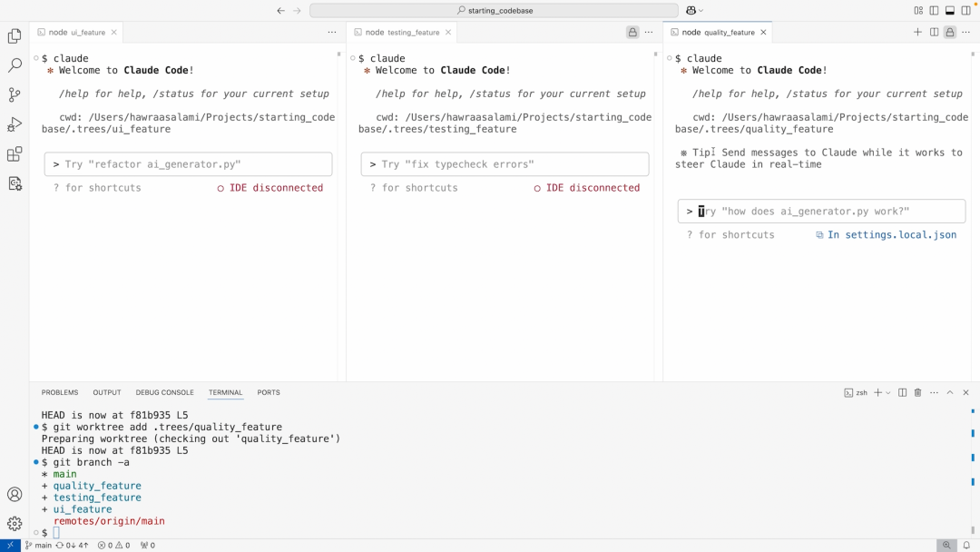This screenshot has width=980, height=552.
Task: Open the Accounts icon above the gear
Action: 14,494
